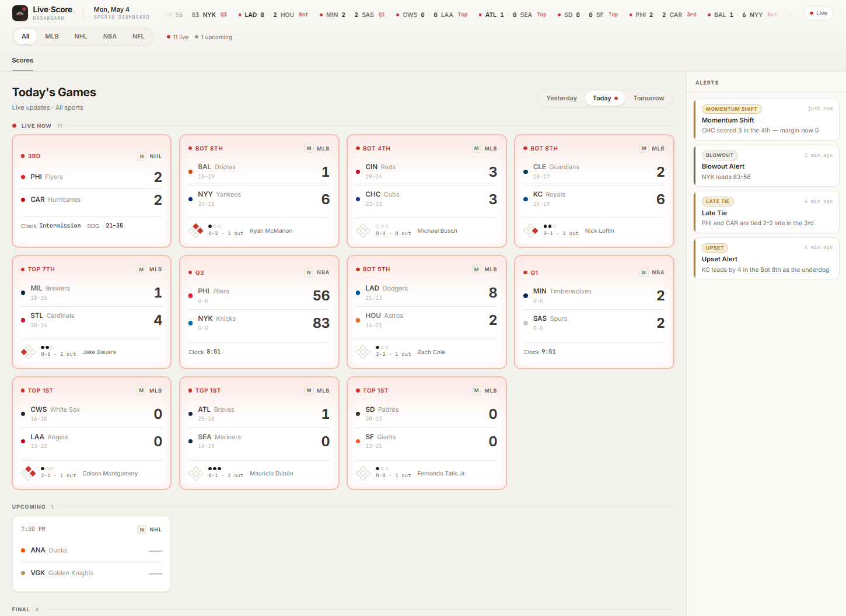Screen dimensions: 846x616
Task: Click base diamond icon in CIN Reds card
Action: click(363, 230)
